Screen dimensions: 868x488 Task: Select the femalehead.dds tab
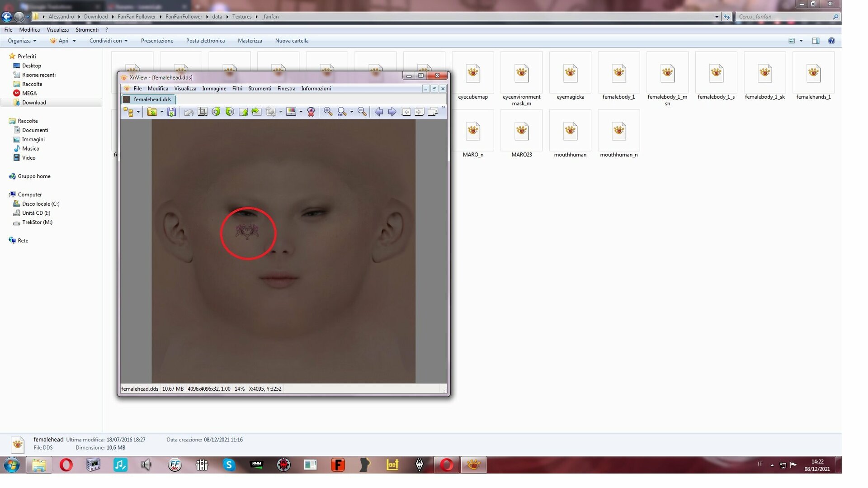(148, 99)
